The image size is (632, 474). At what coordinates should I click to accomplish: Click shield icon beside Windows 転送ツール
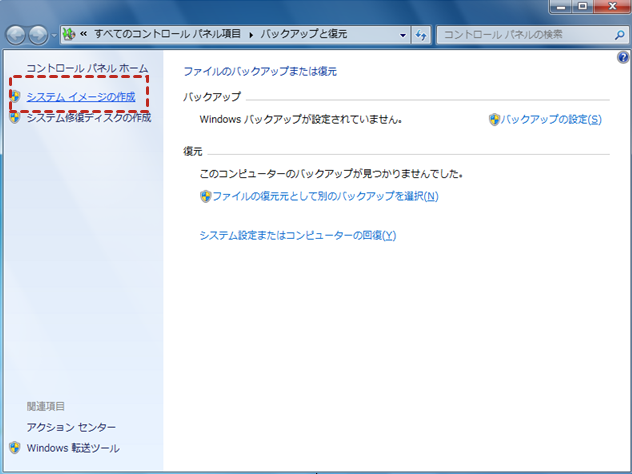click(x=15, y=448)
